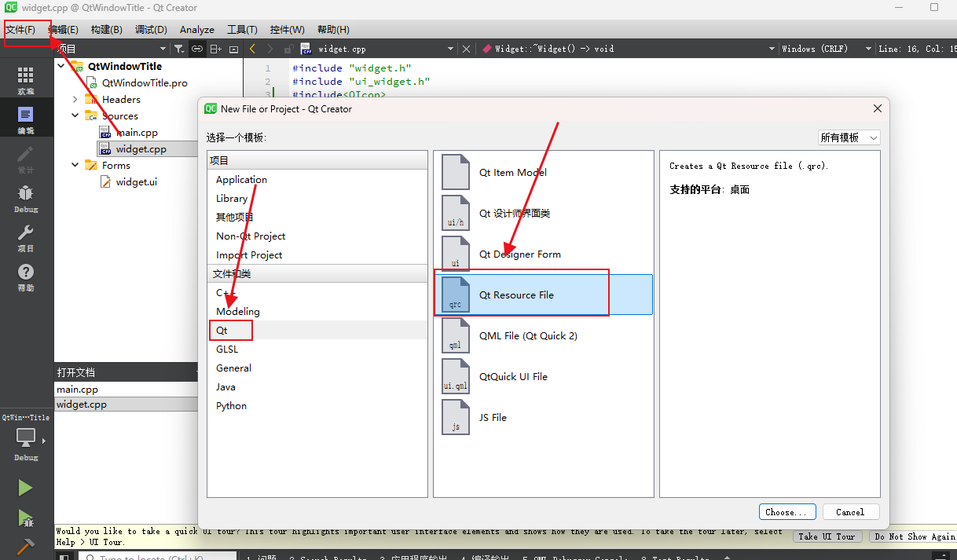This screenshot has width=957, height=560.
Task: Split the project sidebar pane
Action: (216, 49)
